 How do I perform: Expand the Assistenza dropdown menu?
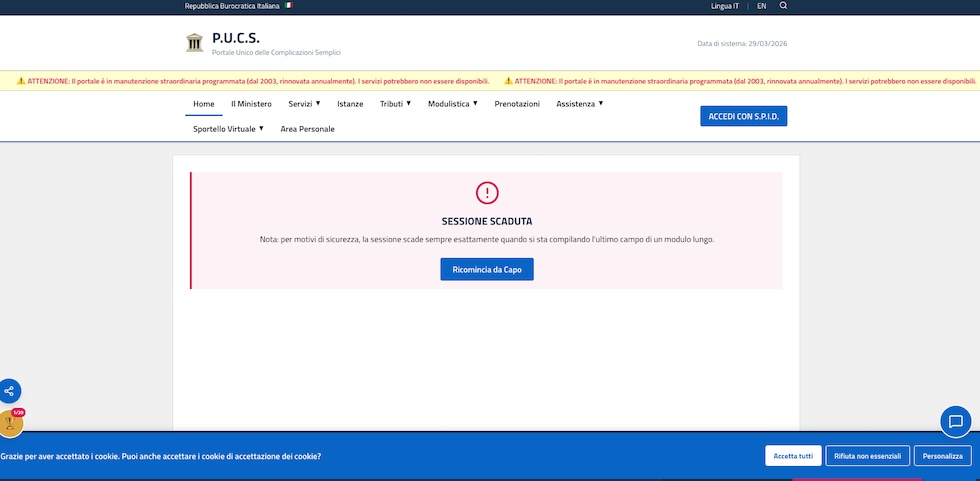pos(579,104)
